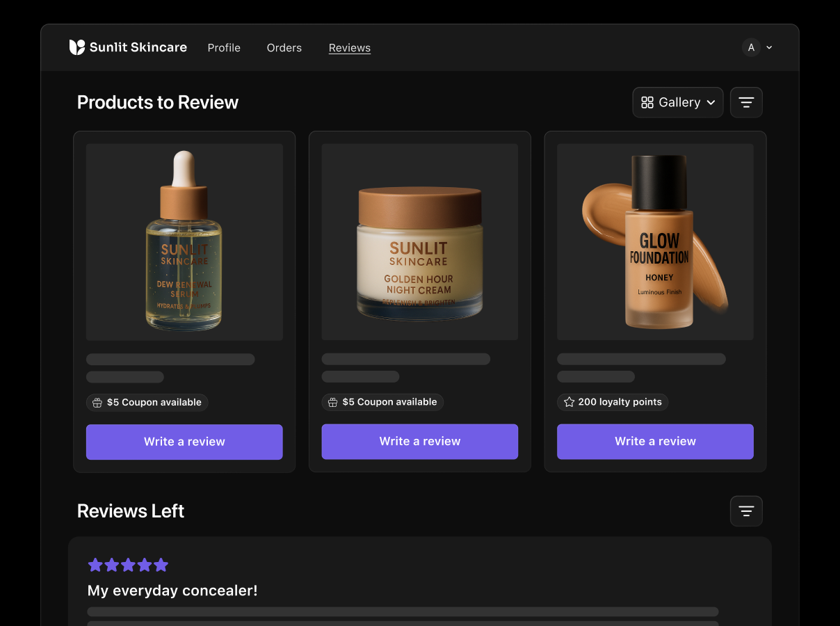Image resolution: width=840 pixels, height=626 pixels.
Task: Click the 'My everyday concealer!' review title
Action: click(x=172, y=591)
